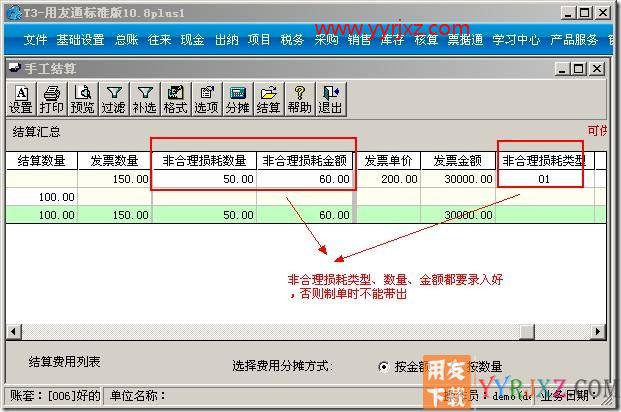Click the 200.00 invoice unit price cell
621x412 pixels.
point(388,179)
